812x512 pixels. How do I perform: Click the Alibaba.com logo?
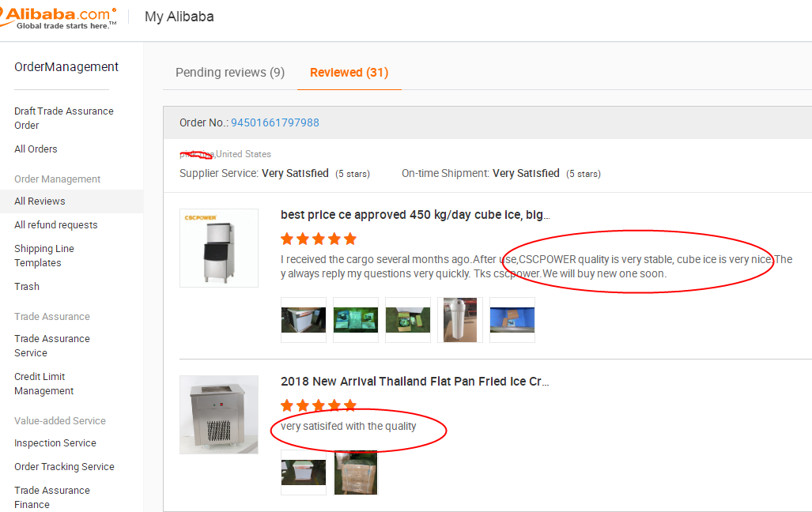pyautogui.click(x=59, y=18)
